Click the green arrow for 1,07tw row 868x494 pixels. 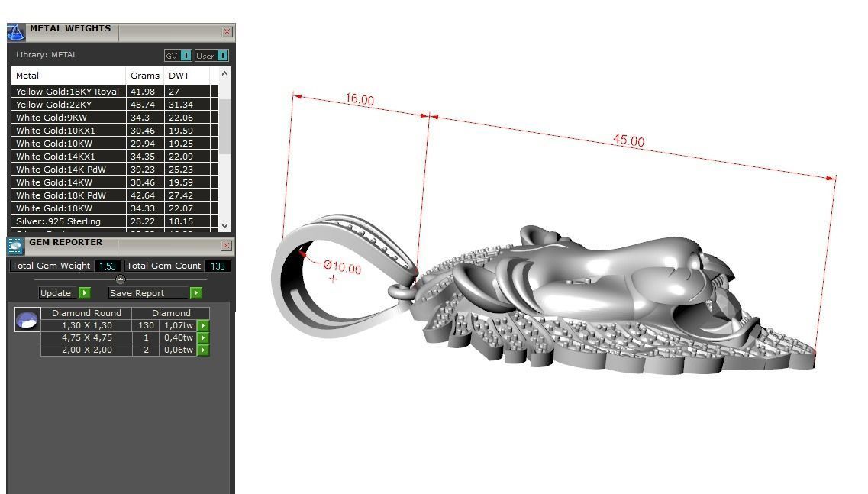(203, 325)
